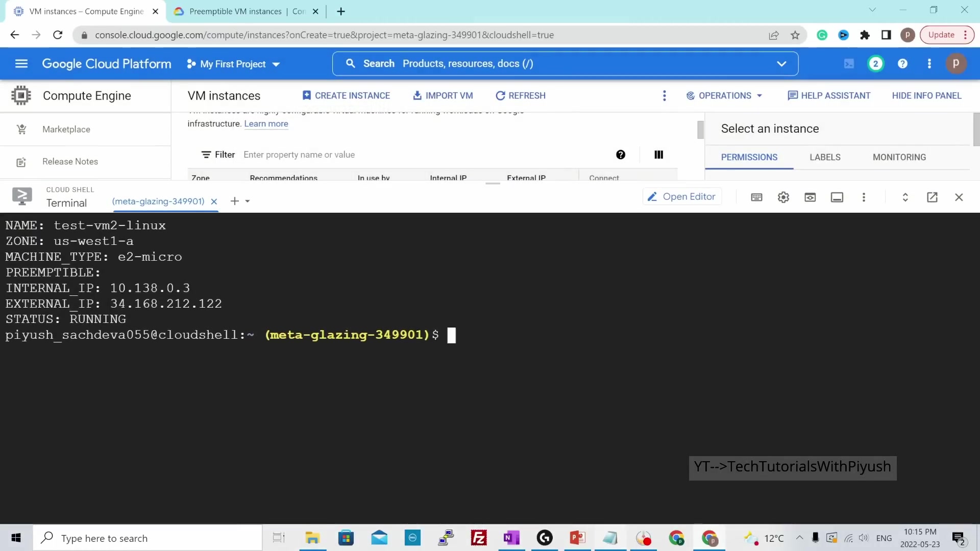Open the account avatar in the blue header

(956, 64)
